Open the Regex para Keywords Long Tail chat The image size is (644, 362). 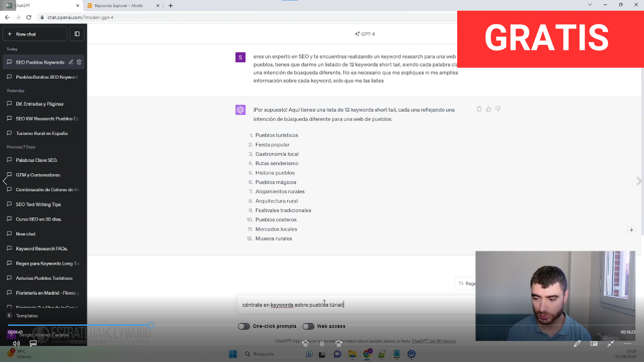pos(44,263)
